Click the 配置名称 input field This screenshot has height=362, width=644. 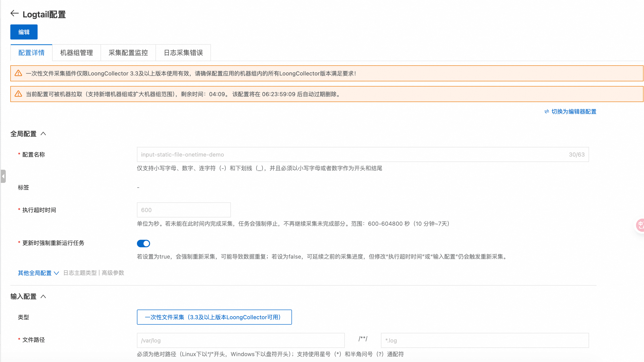pos(350,155)
